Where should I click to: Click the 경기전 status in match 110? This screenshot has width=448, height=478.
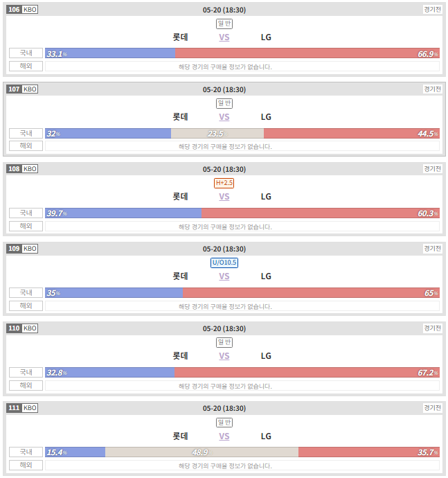[x=432, y=328]
